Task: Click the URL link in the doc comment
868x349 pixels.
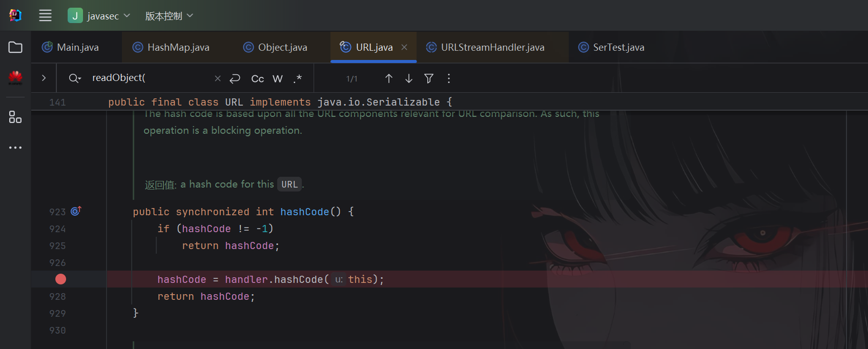Action: tap(290, 184)
